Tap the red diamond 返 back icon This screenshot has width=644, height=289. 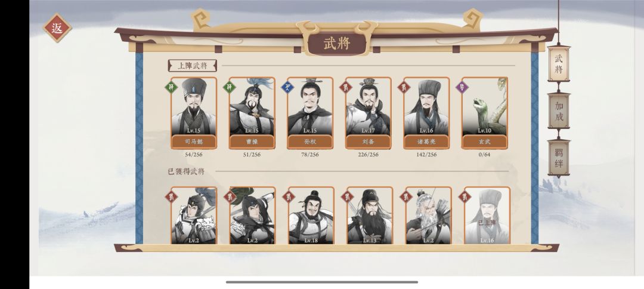(x=57, y=28)
